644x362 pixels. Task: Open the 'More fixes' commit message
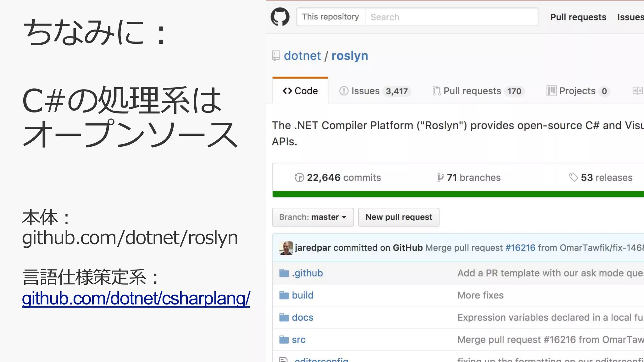click(480, 295)
